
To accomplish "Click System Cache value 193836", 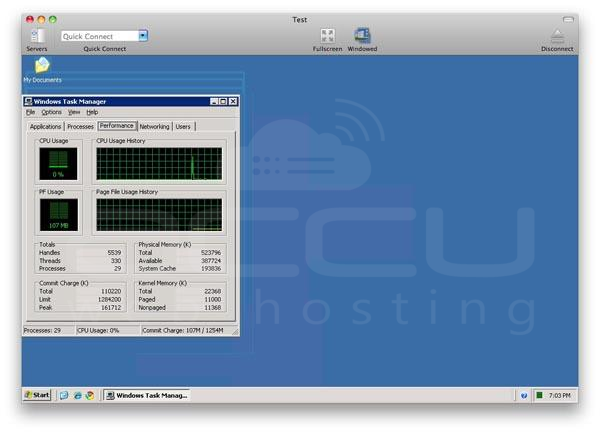I will 211,269.
